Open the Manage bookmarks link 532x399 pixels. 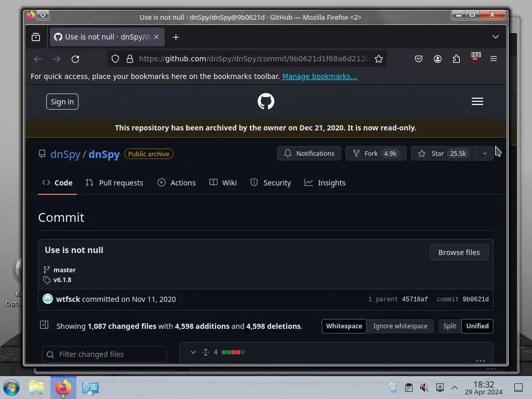[x=320, y=76]
